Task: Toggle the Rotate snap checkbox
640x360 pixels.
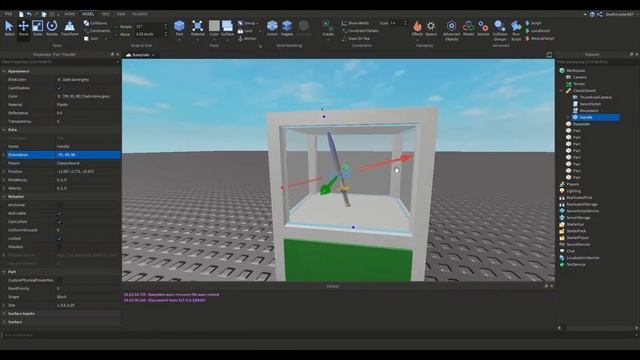Action: point(116,27)
